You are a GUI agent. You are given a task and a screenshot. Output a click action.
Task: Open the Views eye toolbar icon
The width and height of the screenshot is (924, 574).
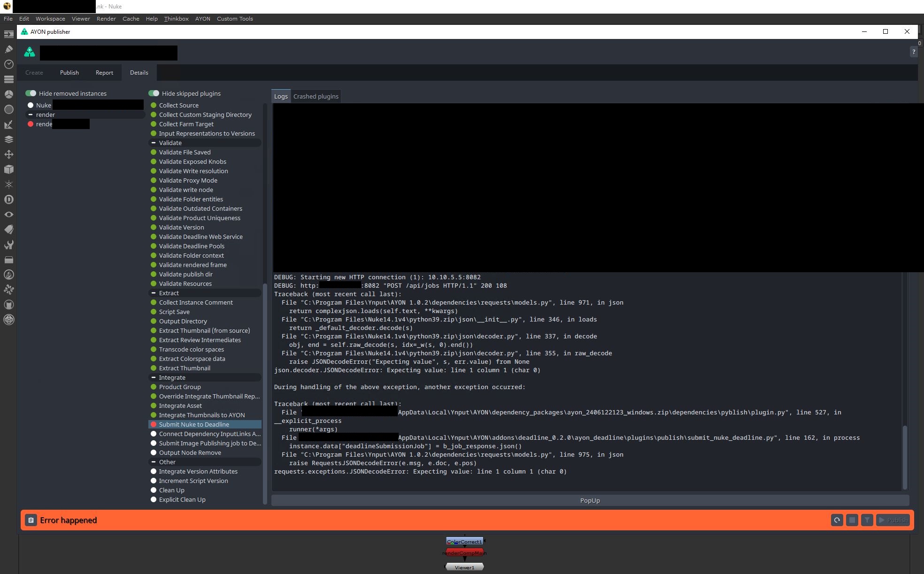click(x=8, y=214)
